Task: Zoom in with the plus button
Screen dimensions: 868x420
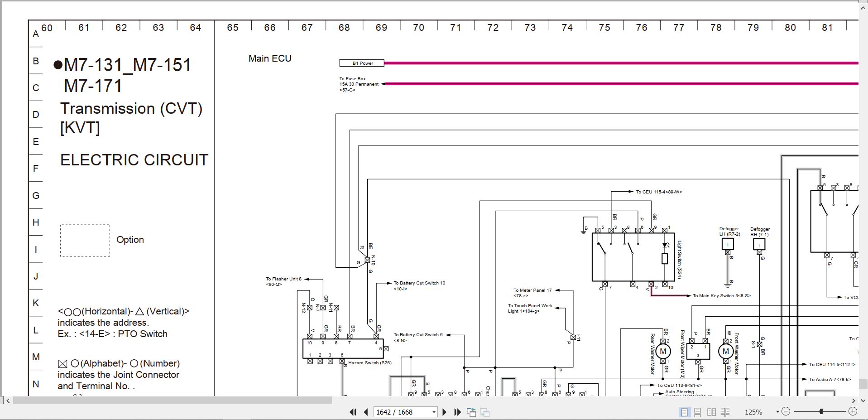Action: coord(853,411)
